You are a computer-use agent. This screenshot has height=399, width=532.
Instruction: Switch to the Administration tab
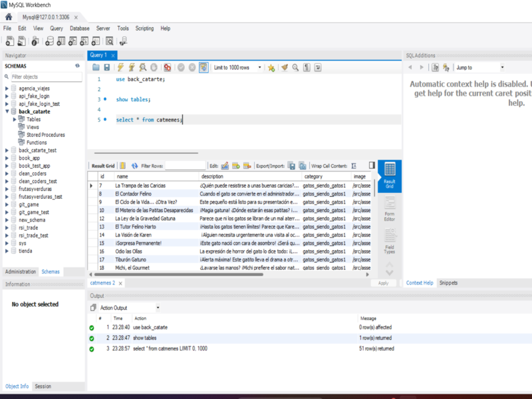[21, 272]
